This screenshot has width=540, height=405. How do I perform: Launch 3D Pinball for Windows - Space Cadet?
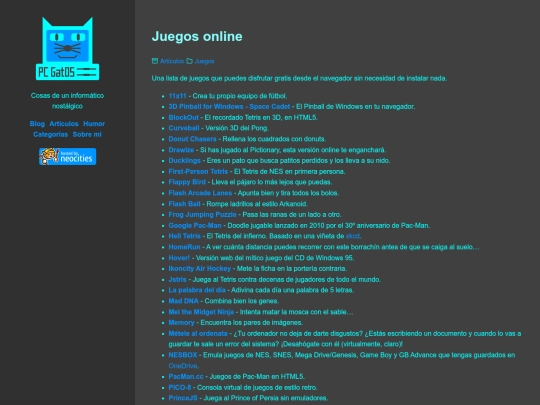(x=229, y=107)
